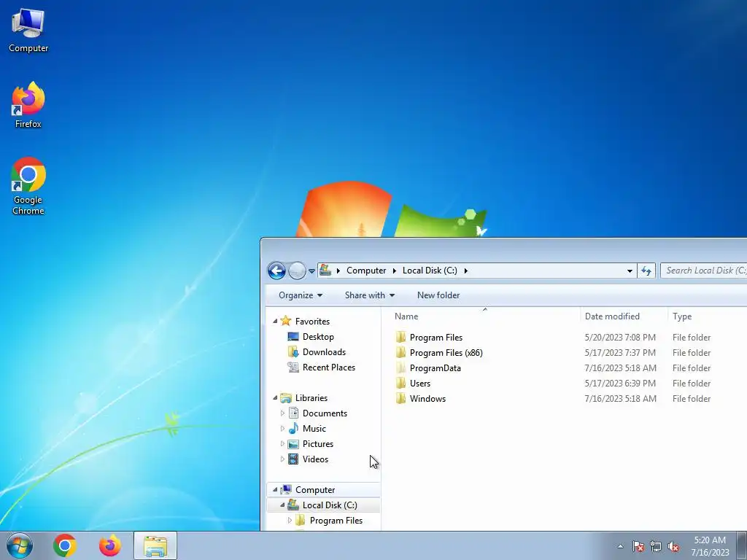
Task: Click the network tray icon
Action: click(x=656, y=546)
